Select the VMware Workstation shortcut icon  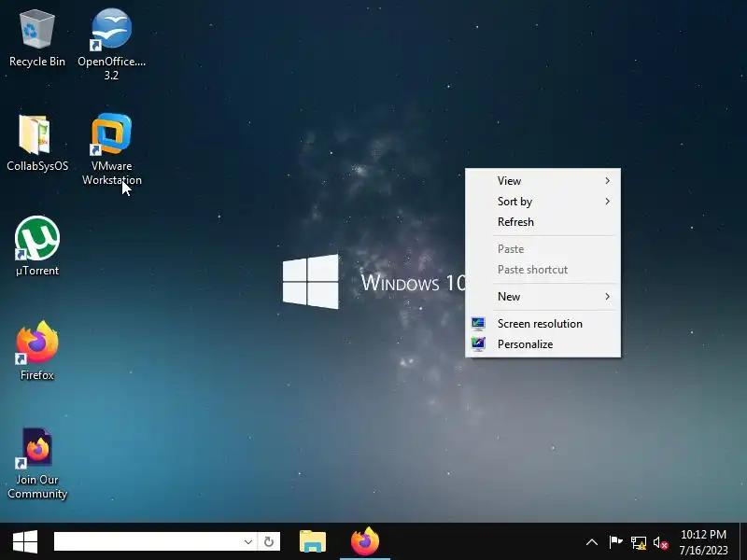click(111, 148)
